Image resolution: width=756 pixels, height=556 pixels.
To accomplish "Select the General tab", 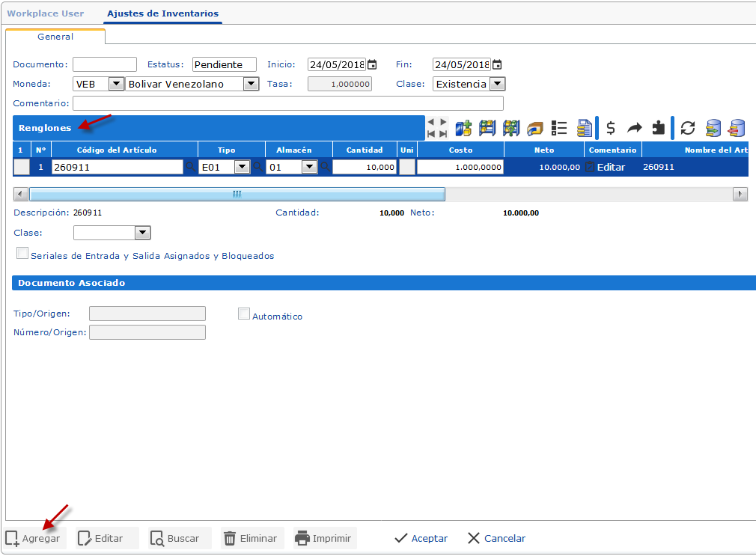I will [55, 36].
